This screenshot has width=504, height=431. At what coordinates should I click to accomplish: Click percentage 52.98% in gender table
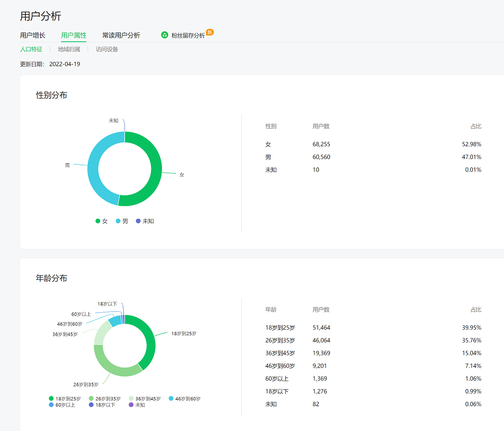pos(472,145)
